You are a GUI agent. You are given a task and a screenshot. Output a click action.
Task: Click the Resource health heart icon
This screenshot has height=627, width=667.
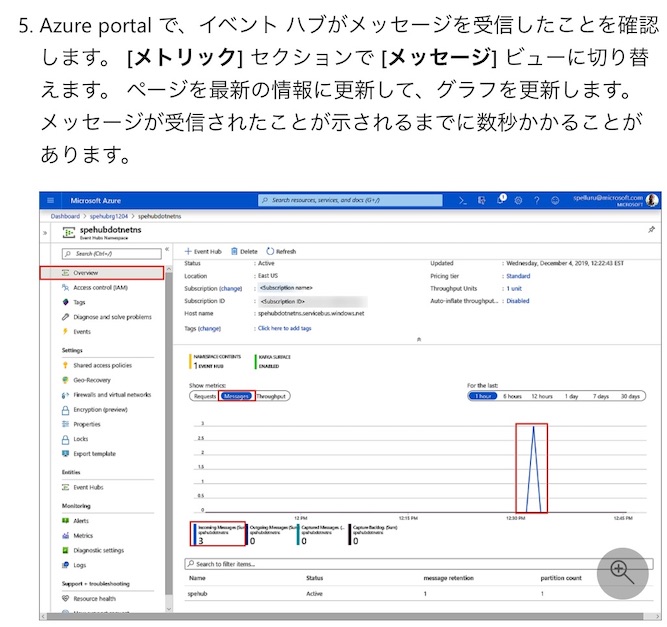click(65, 598)
